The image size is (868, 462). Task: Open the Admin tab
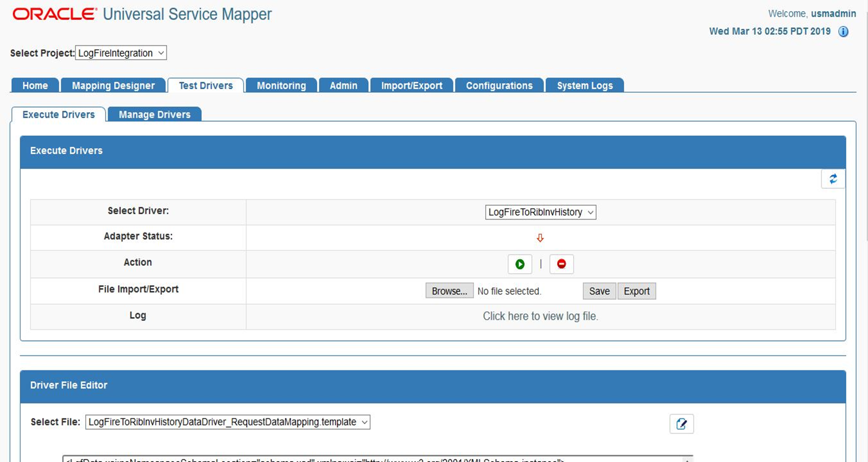point(343,85)
